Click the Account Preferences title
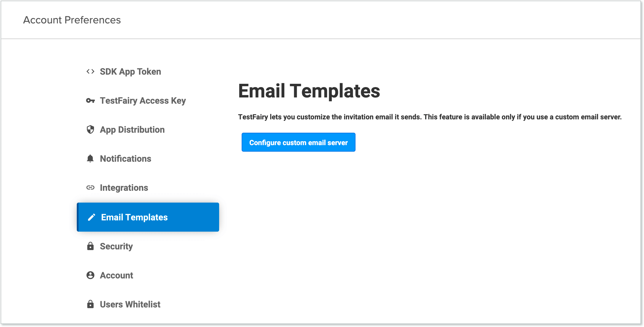The height and width of the screenshot is (327, 644). [72, 20]
